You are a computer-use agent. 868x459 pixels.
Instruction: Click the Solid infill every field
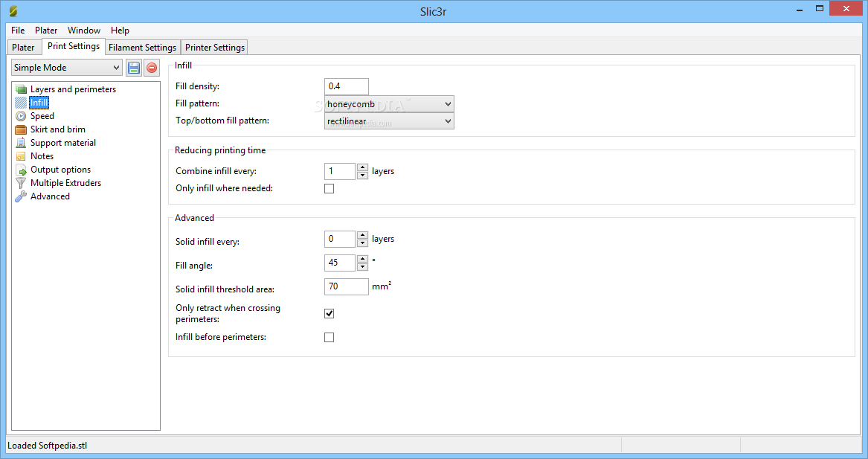[340, 240]
